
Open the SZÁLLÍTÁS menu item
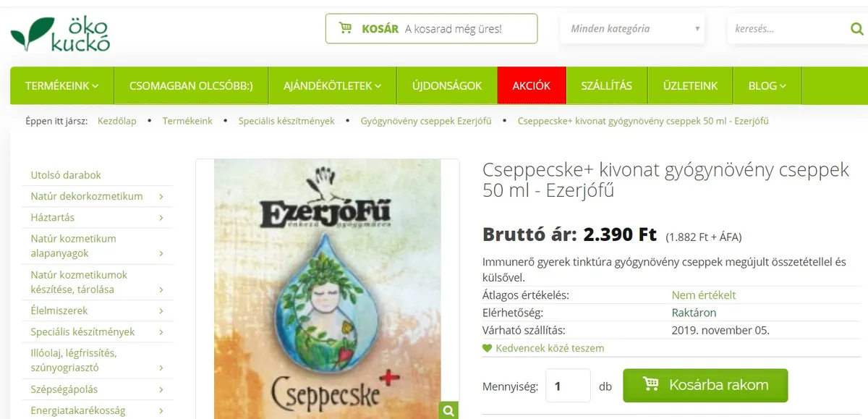(607, 85)
